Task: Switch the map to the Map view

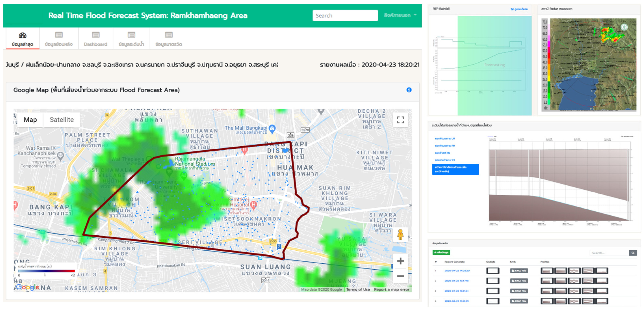Action: click(30, 120)
